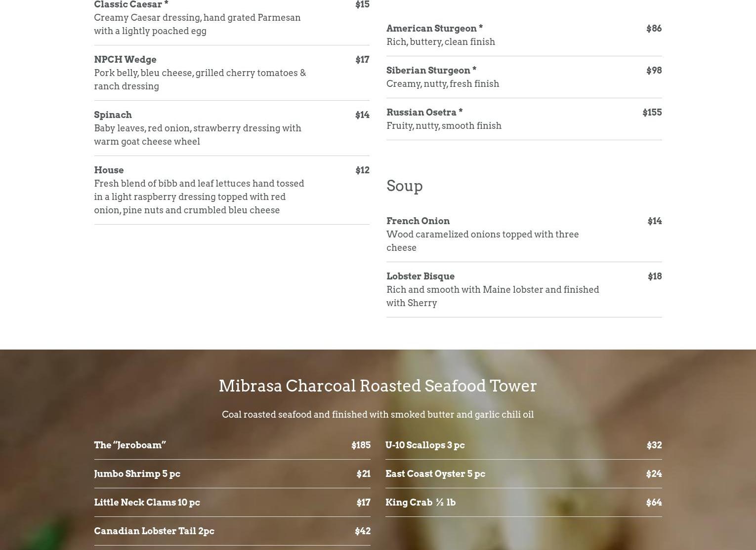Click the "Russian Osetra *" item name

[x=424, y=112]
